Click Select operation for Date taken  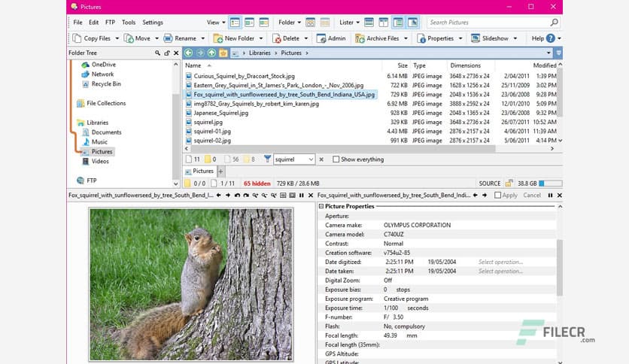[x=500, y=271]
